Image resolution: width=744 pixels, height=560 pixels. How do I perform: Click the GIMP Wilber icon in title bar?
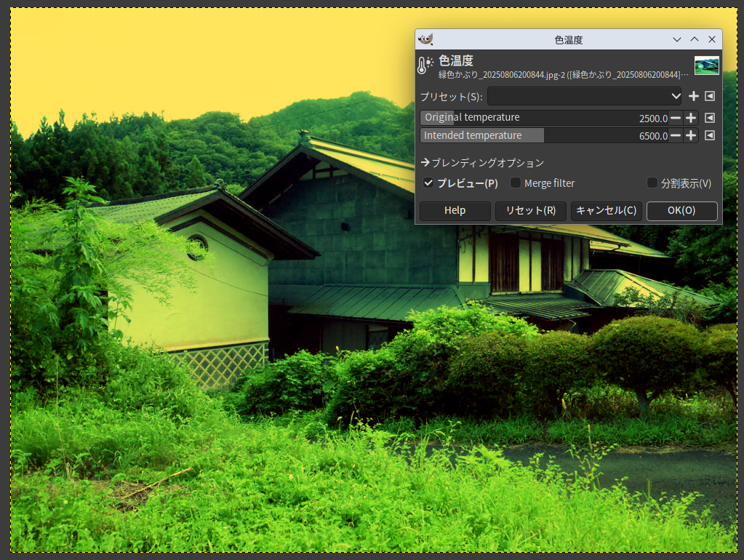pos(425,39)
